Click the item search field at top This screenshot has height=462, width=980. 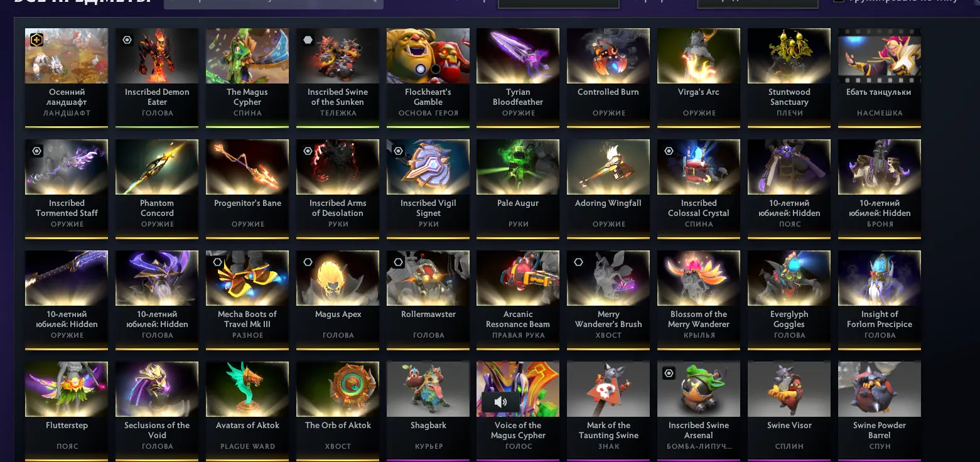coord(274,3)
